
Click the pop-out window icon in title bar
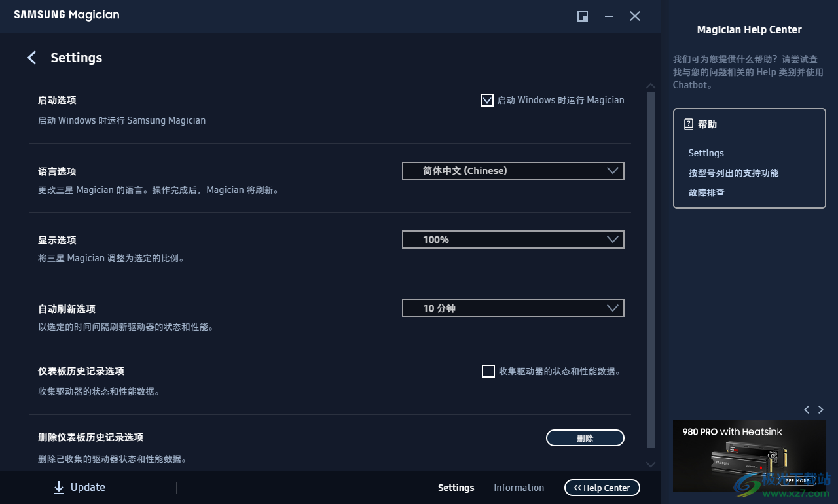[x=582, y=16]
